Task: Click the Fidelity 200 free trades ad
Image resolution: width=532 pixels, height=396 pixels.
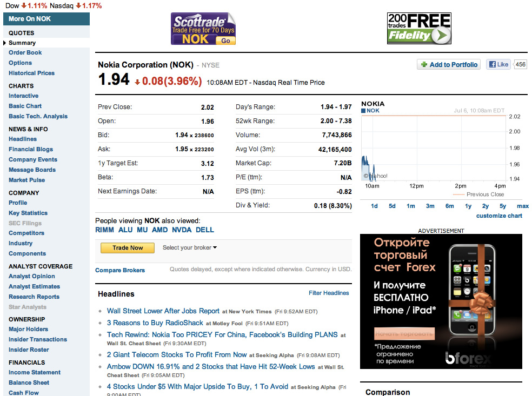Action: (x=419, y=29)
